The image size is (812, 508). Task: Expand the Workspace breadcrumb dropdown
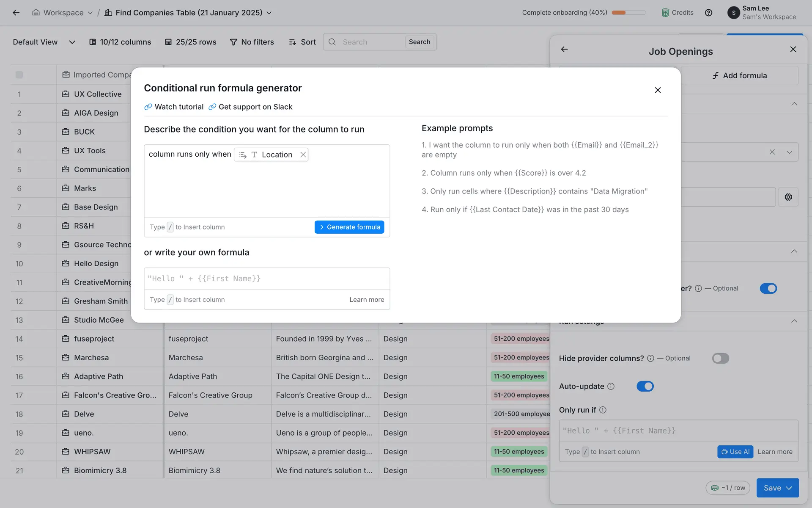click(x=90, y=13)
